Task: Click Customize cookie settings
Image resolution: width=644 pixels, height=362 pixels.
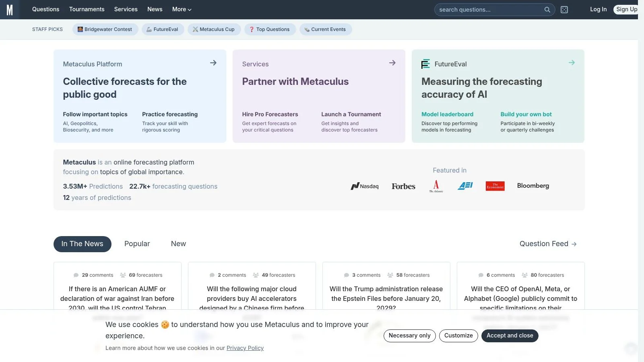Action: 458,336
